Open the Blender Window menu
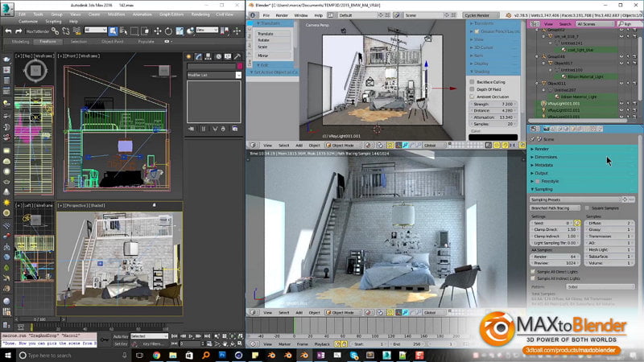The height and width of the screenshot is (362, 644). tap(300, 15)
